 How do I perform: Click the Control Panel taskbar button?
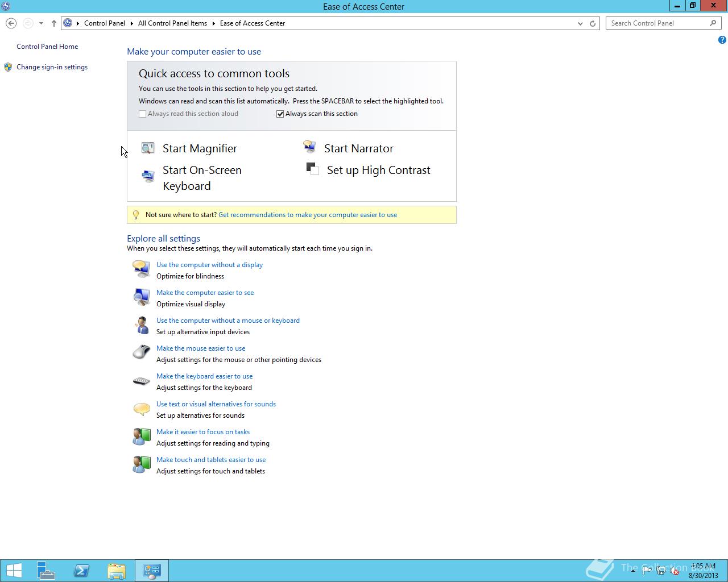[152, 571]
